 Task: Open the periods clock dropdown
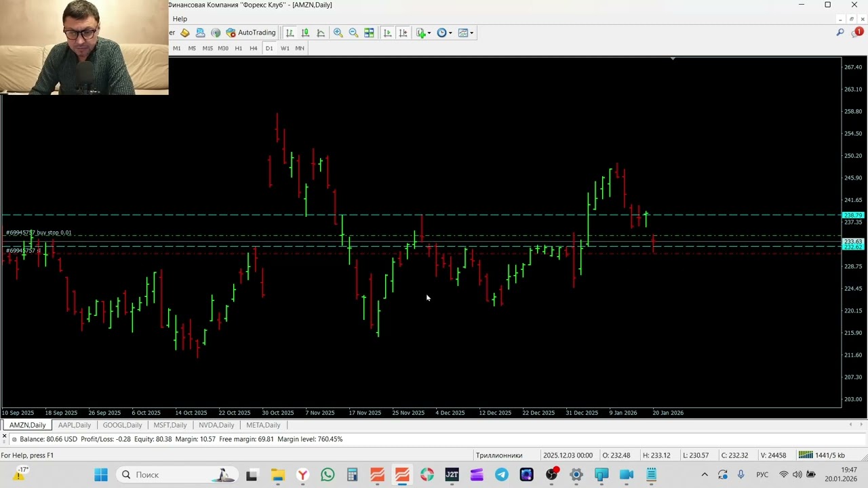[x=445, y=33]
